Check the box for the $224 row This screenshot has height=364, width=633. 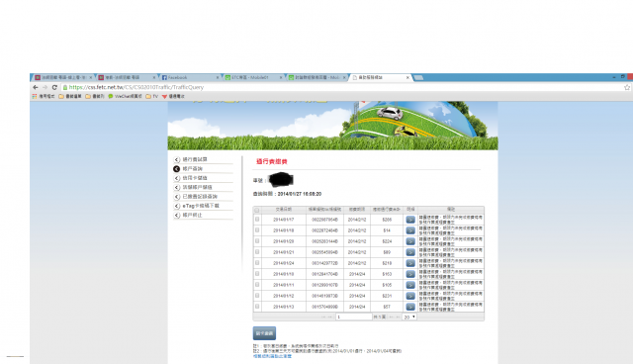[257, 241]
